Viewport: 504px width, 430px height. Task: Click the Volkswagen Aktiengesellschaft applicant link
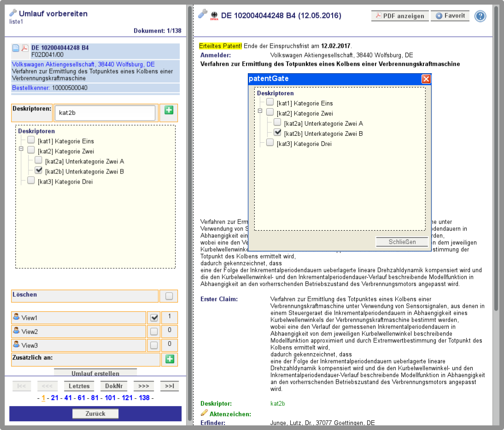click(83, 64)
